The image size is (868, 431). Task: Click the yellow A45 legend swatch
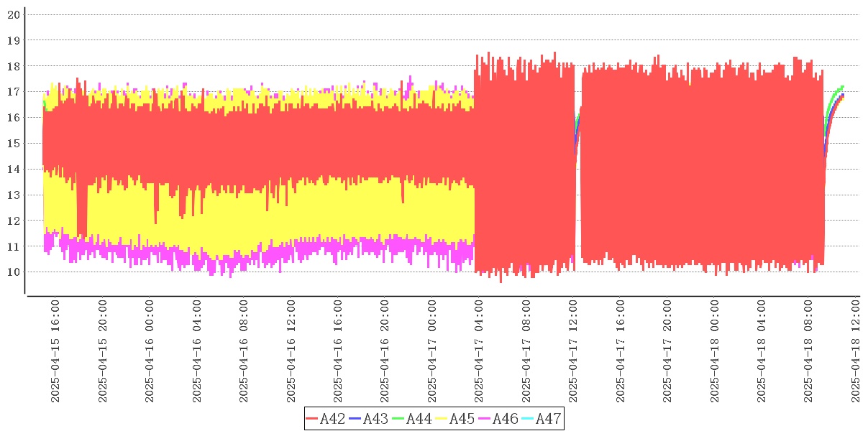pos(440,419)
